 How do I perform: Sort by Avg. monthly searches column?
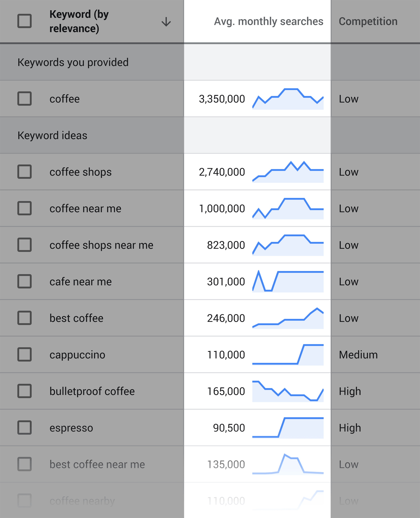coord(269,21)
